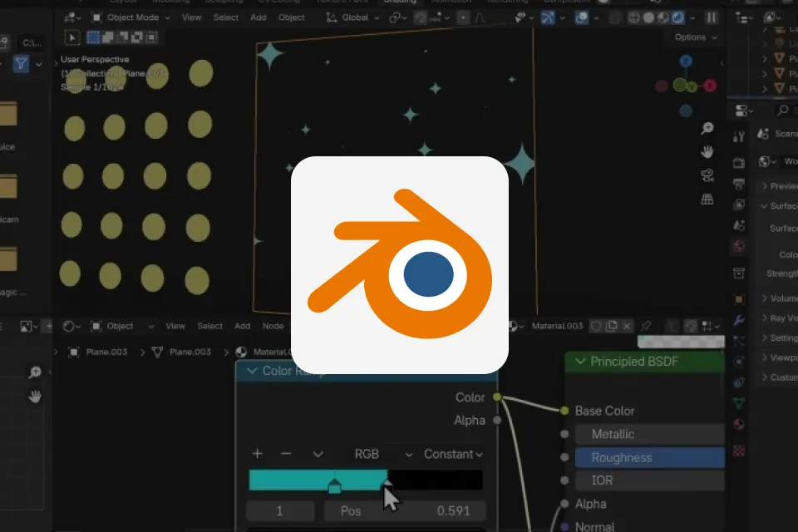Open the node editor View menu
Viewport: 798px width, 532px height.
pos(175,326)
